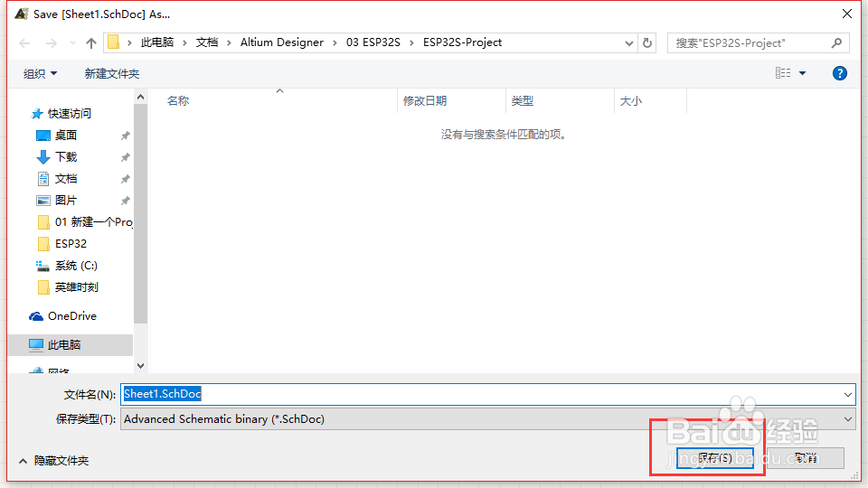Click the 保存(S) button
This screenshot has height=488, width=868.
(714, 458)
